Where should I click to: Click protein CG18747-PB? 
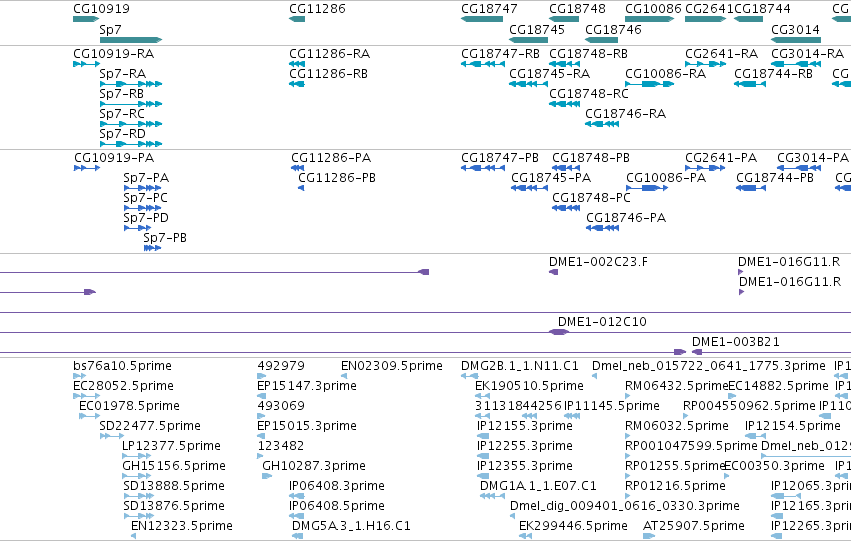pyautogui.click(x=500, y=158)
